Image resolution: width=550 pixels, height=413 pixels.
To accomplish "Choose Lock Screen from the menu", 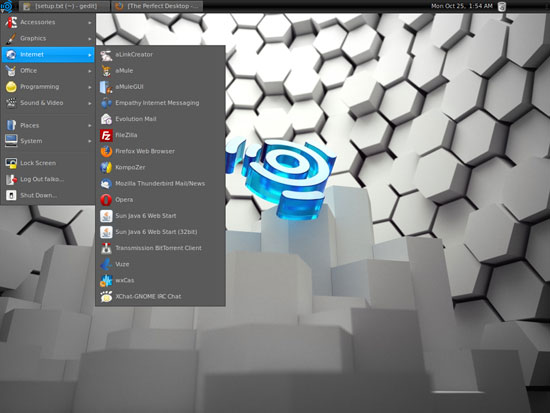I will [48, 163].
